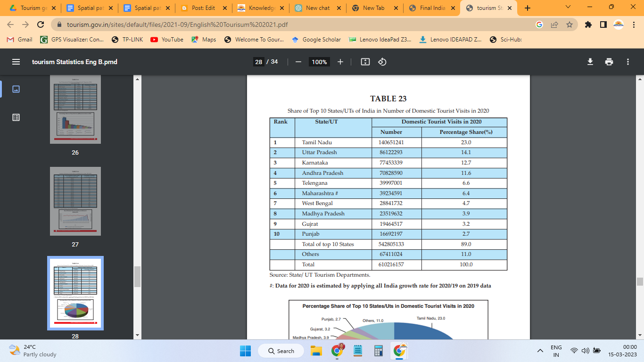Open the Lenovo IdeaPad Z3 bookmark
The height and width of the screenshot is (362, 644).
coord(380,40)
